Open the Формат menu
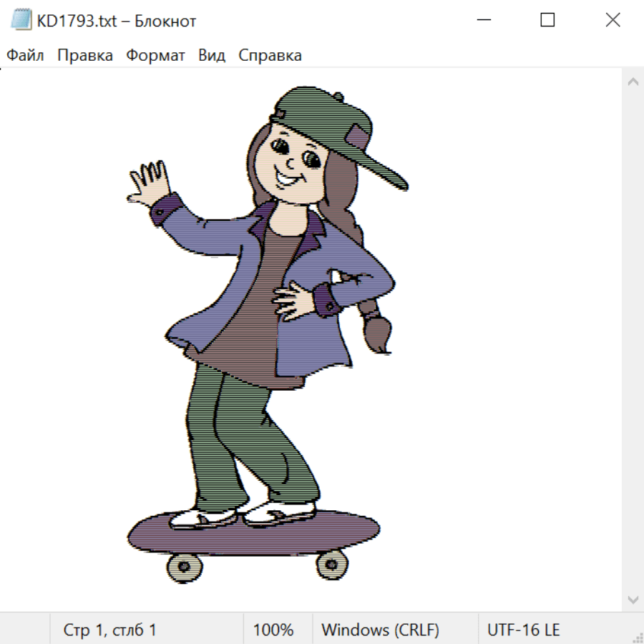The image size is (644, 644). tap(155, 56)
